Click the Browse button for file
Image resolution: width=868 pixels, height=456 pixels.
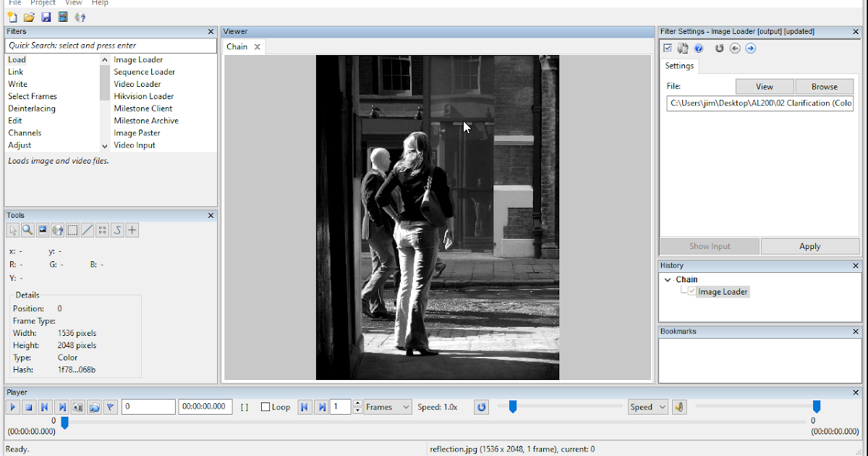point(824,87)
